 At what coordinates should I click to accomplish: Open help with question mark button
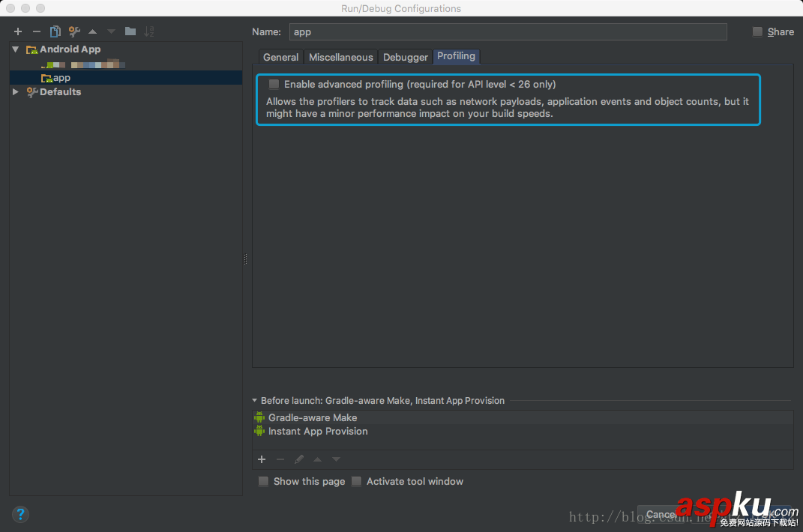pos(20,514)
